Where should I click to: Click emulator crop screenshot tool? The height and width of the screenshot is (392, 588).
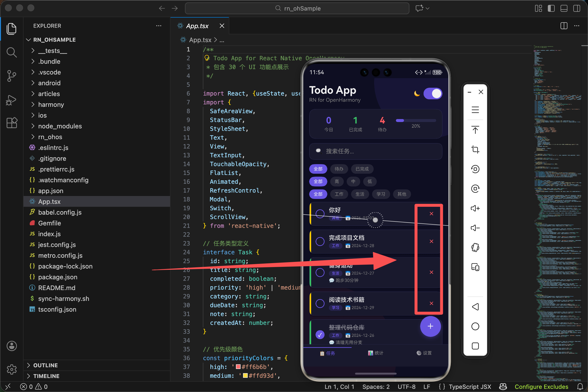pyautogui.click(x=475, y=149)
